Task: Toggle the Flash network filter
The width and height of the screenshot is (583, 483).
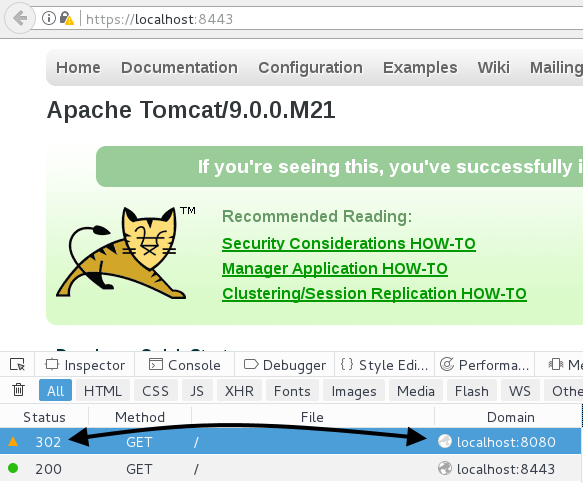Action: [472, 390]
